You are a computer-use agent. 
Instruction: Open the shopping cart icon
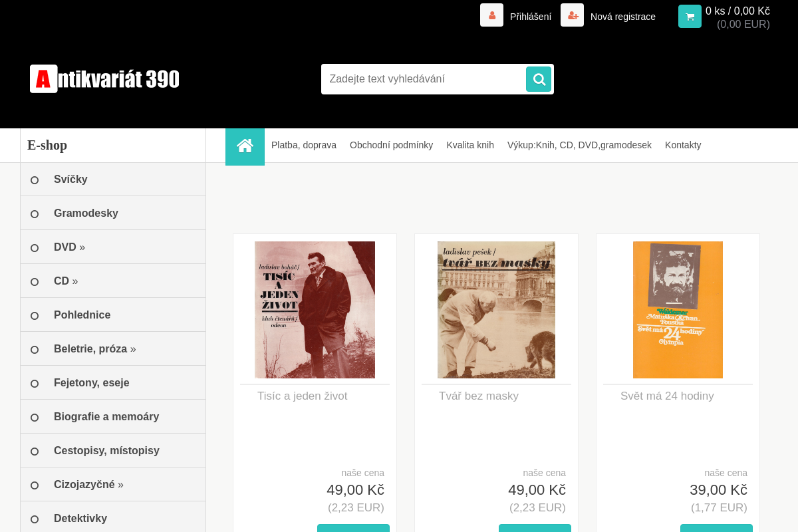pyautogui.click(x=690, y=17)
